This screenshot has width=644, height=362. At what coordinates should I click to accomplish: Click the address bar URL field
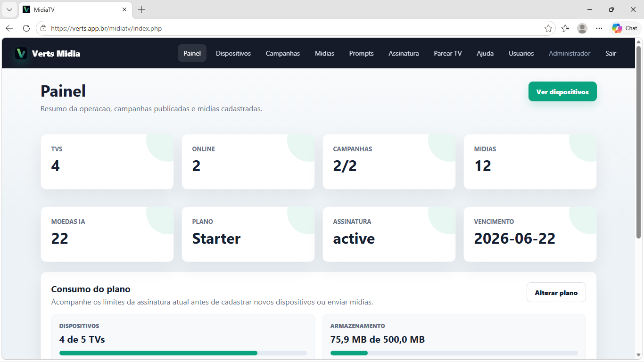295,28
